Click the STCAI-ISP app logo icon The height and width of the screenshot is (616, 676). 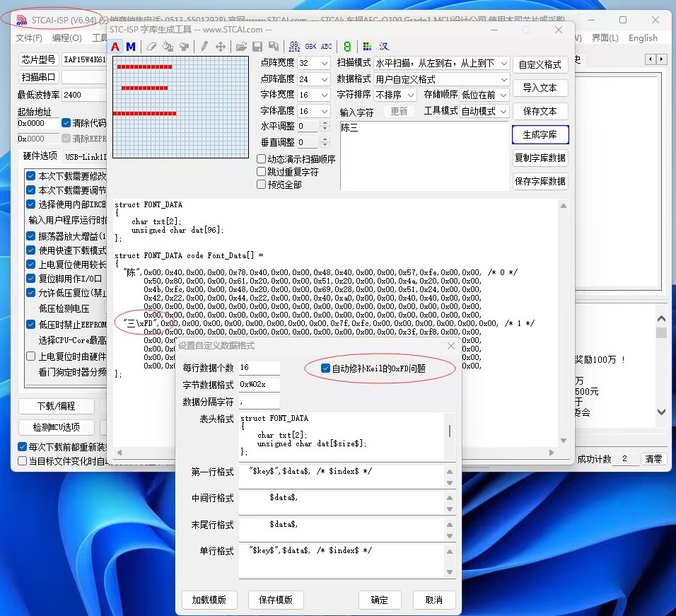[x=21, y=21]
